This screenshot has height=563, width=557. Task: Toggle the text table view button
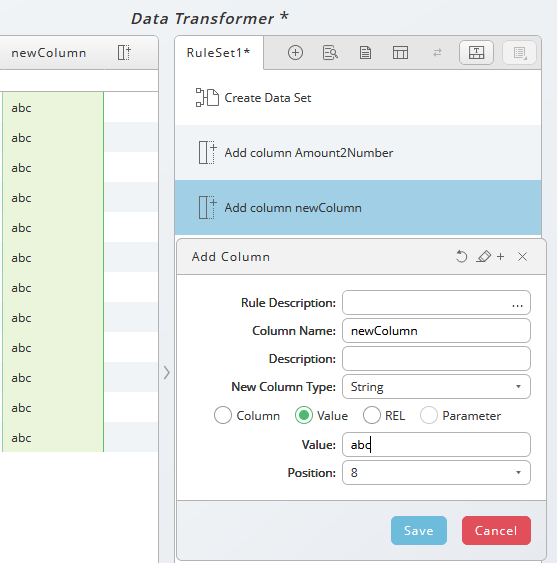pos(476,53)
